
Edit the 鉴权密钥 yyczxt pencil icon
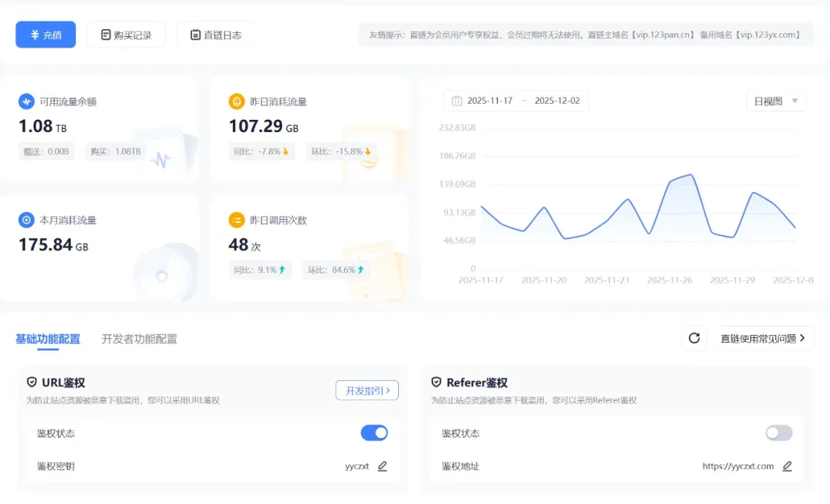point(382,466)
